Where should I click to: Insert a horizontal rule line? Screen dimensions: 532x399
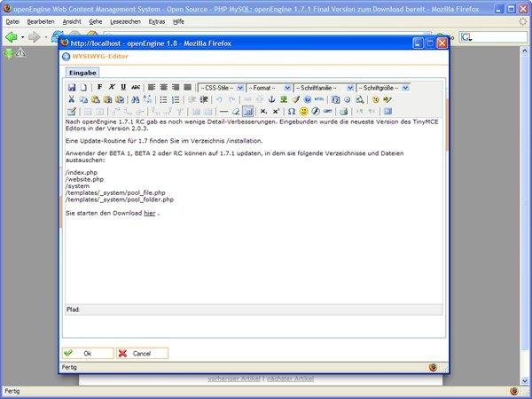tap(224, 112)
